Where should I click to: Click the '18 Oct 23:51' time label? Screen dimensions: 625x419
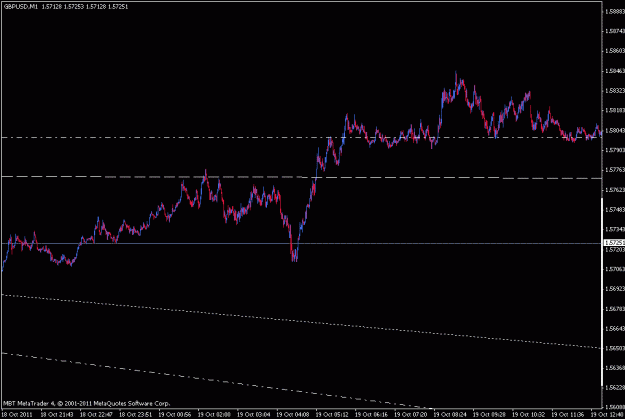pos(135,415)
